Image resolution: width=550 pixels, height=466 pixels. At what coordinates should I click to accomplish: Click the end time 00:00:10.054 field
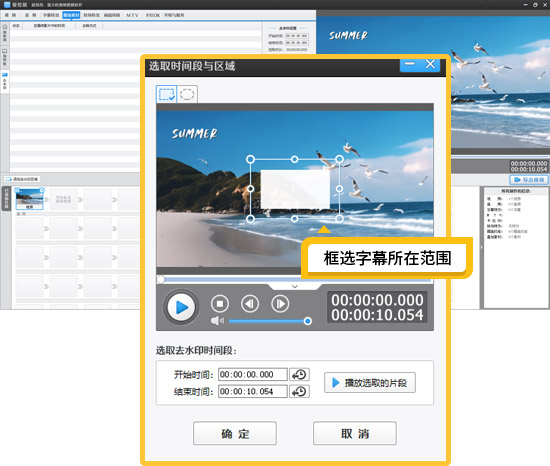tap(253, 391)
